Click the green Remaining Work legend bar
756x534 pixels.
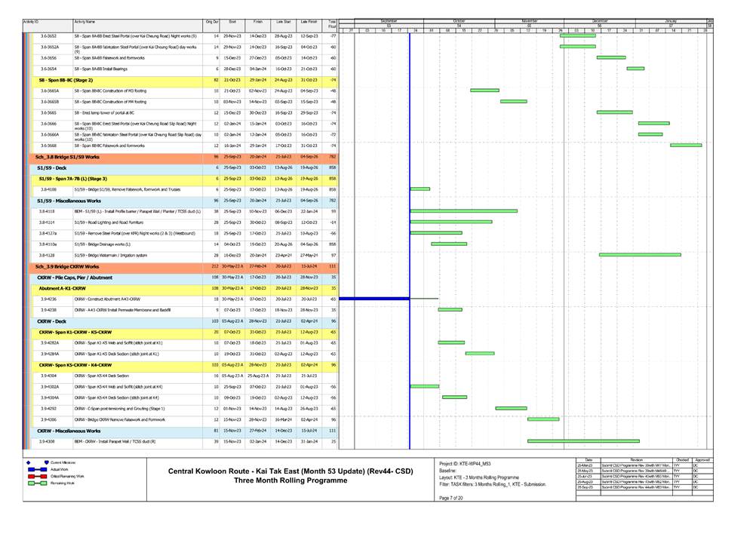pyautogui.click(x=34, y=484)
